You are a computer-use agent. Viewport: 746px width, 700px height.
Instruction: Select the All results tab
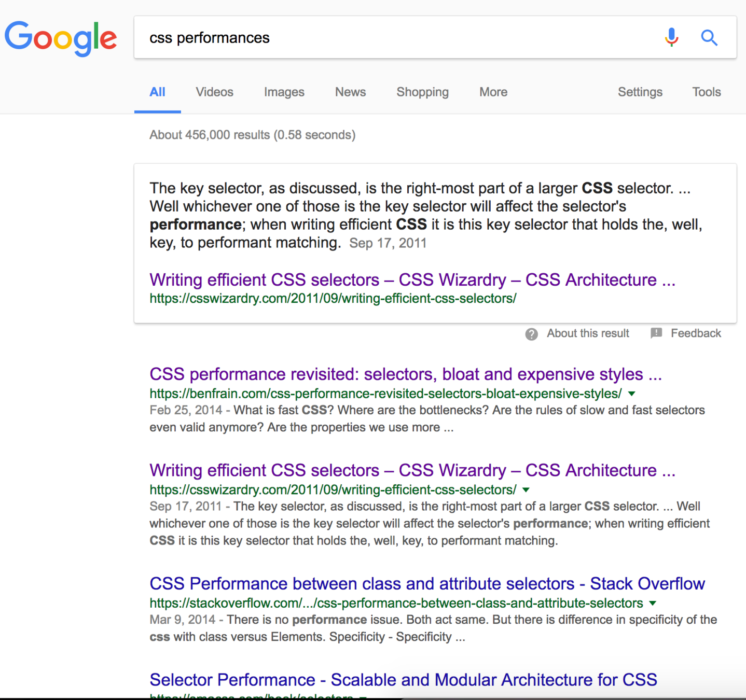pyautogui.click(x=157, y=92)
